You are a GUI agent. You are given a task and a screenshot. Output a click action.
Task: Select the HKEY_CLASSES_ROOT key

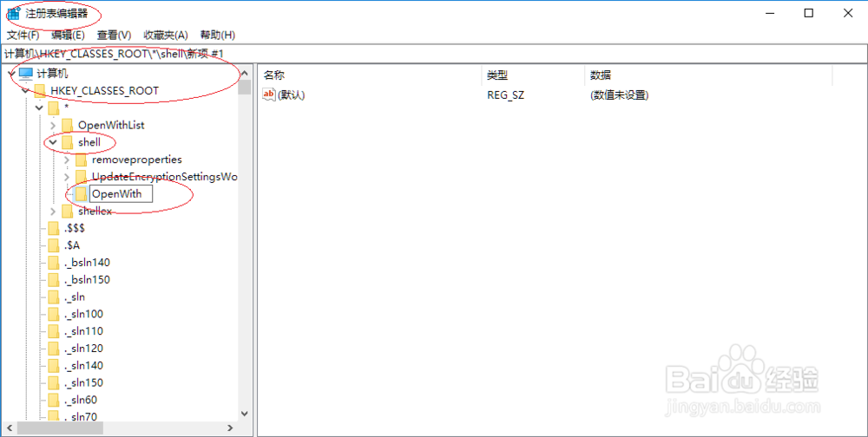coord(105,91)
